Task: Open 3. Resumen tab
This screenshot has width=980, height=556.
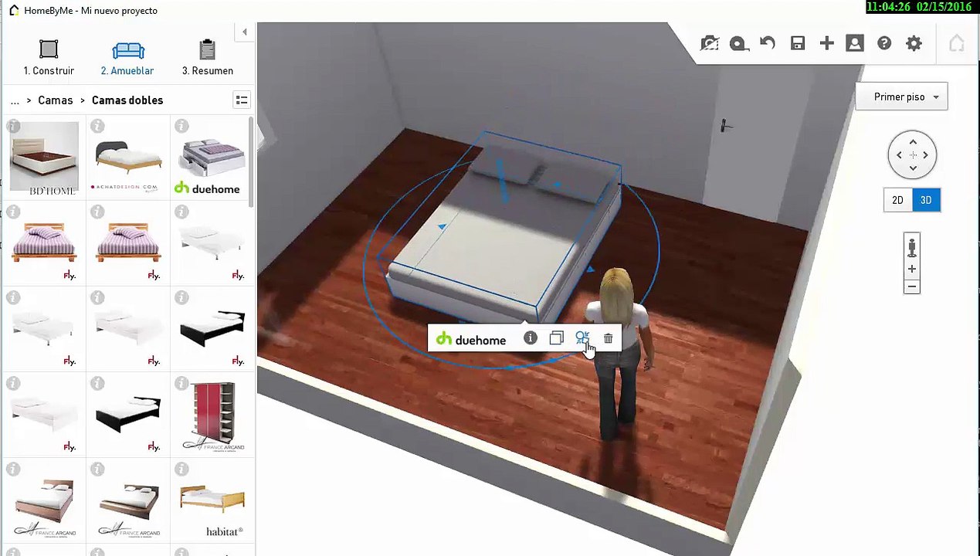Action: (x=208, y=58)
